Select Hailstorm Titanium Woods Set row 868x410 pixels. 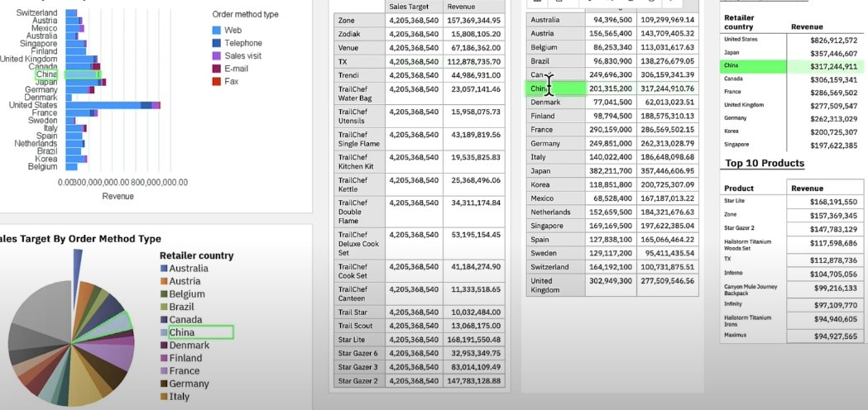[792, 245]
